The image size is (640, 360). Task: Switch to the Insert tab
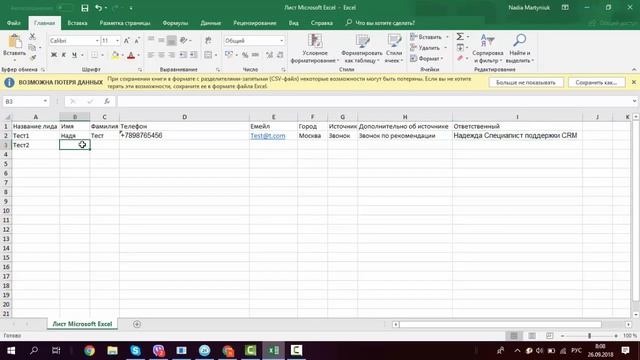click(77, 23)
